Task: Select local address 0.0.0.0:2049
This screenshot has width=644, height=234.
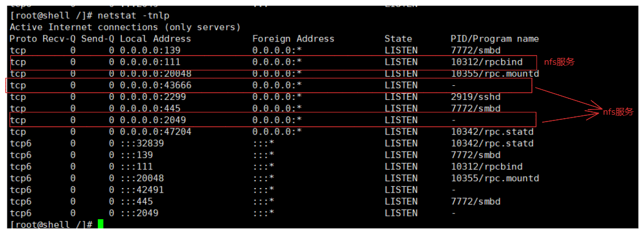Action: 153,120
